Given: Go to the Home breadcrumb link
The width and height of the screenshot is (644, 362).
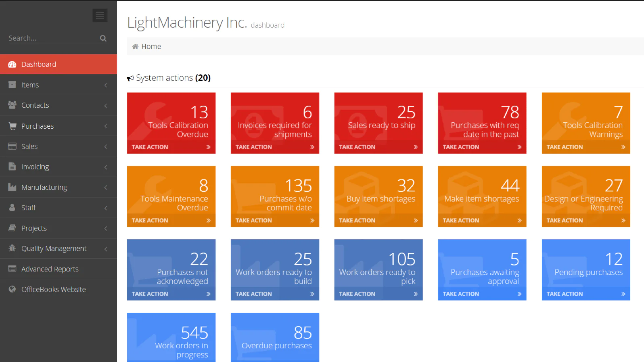Looking at the screenshot, I should (x=151, y=47).
